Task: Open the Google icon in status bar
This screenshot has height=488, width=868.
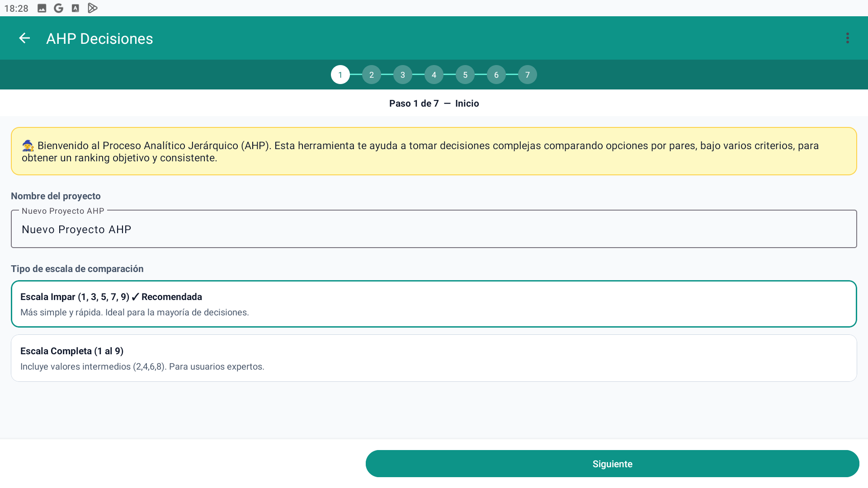Action: [x=58, y=8]
